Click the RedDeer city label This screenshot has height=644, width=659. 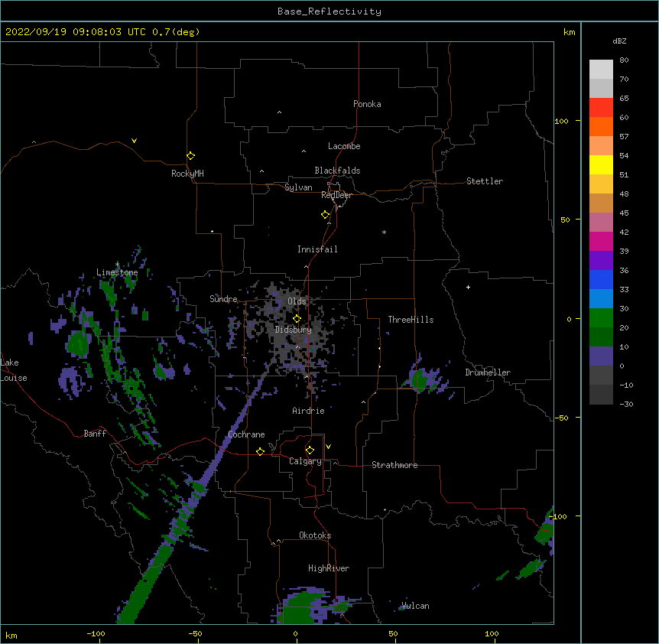pyautogui.click(x=336, y=195)
